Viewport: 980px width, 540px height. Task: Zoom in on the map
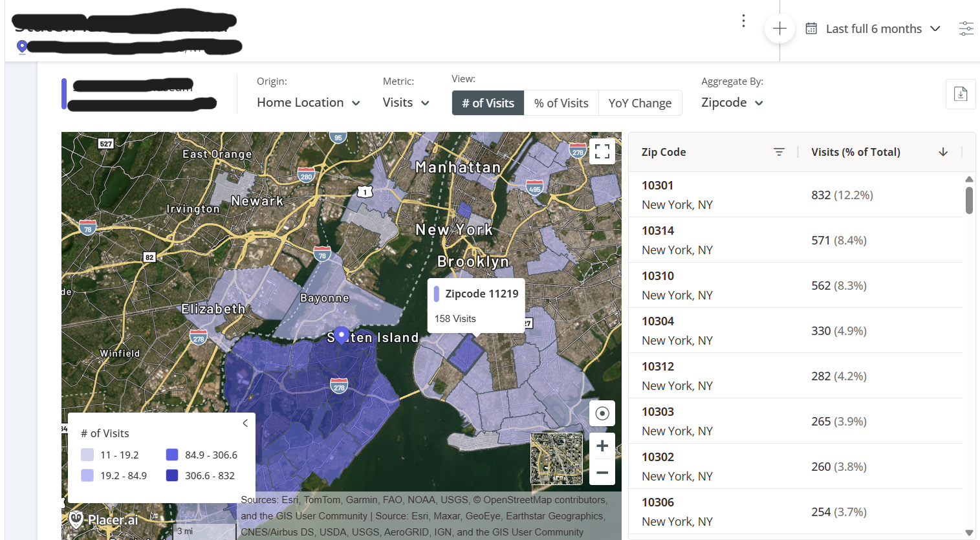tap(602, 446)
